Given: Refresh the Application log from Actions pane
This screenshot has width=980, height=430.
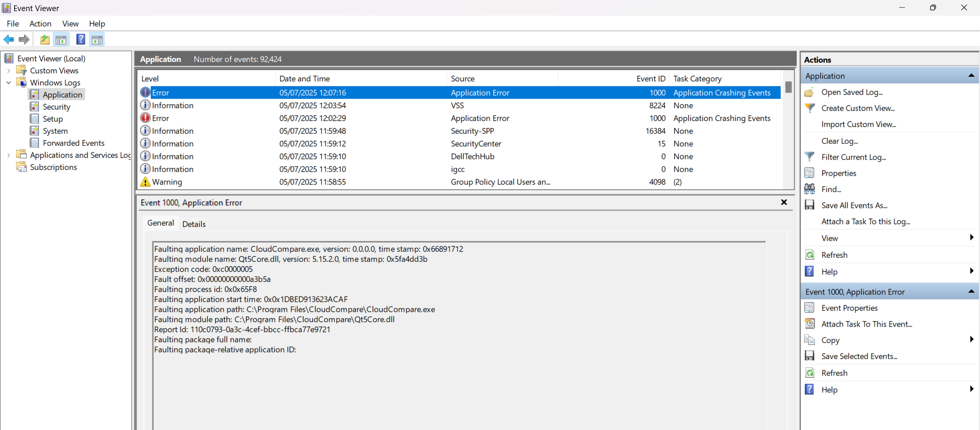Looking at the screenshot, I should click(x=835, y=255).
